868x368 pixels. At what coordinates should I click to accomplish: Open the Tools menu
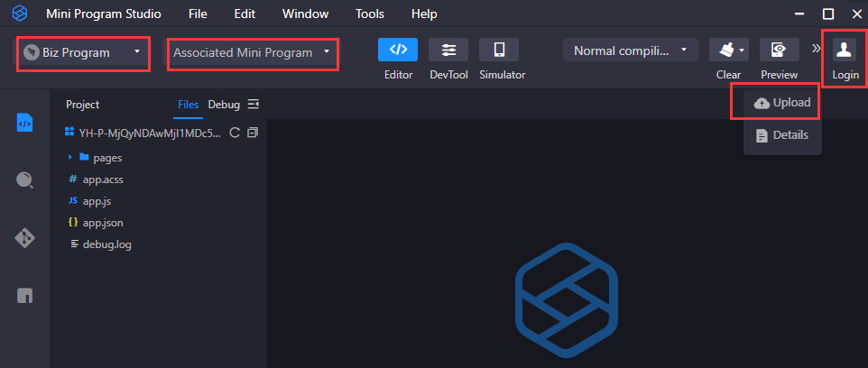[369, 14]
